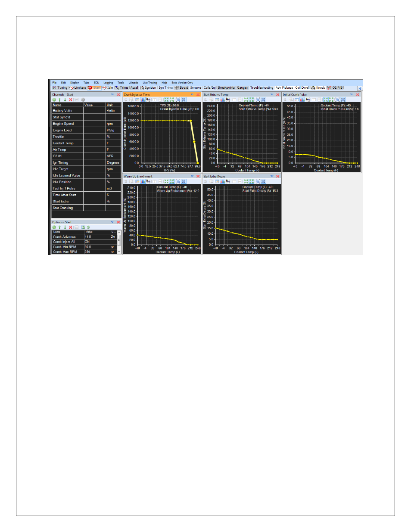
Task: Open the ECU menu
Action: (x=97, y=83)
